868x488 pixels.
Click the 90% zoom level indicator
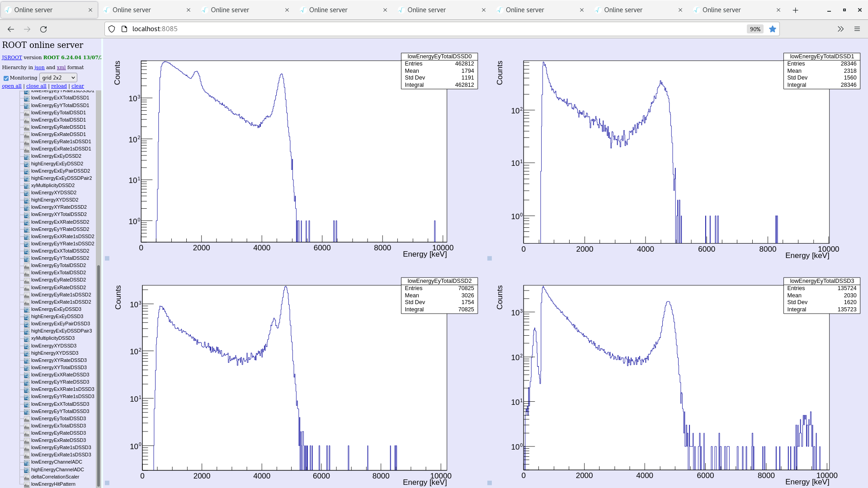pyautogui.click(x=755, y=29)
